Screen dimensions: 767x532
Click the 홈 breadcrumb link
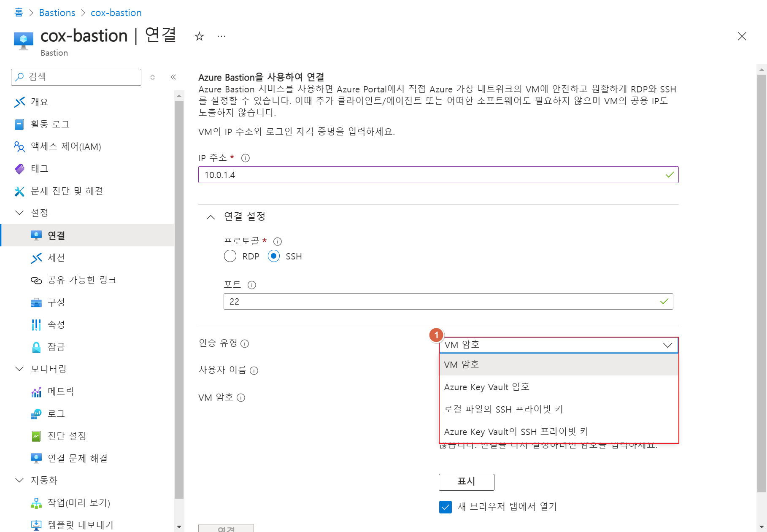point(19,13)
